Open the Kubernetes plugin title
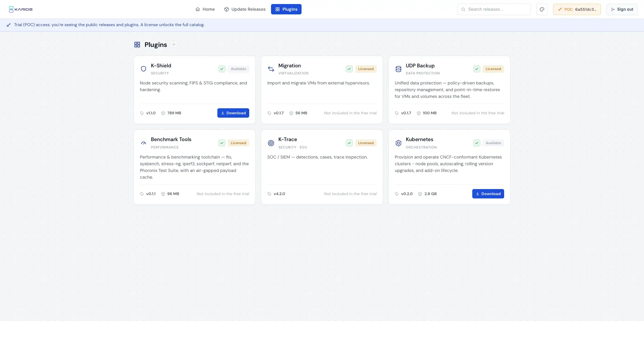The image size is (644, 362). click(419, 139)
